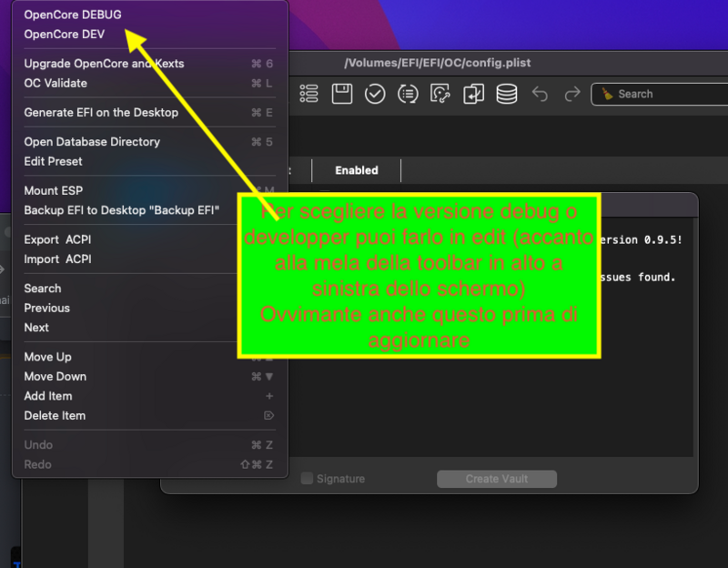Viewport: 728px width, 568px height.
Task: Select Open Database Directory menu item
Action: tap(92, 141)
